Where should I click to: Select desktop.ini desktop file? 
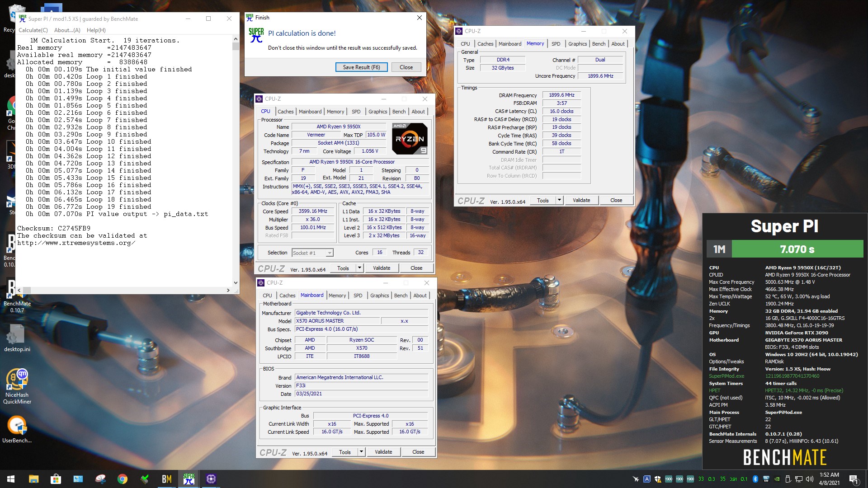17,338
